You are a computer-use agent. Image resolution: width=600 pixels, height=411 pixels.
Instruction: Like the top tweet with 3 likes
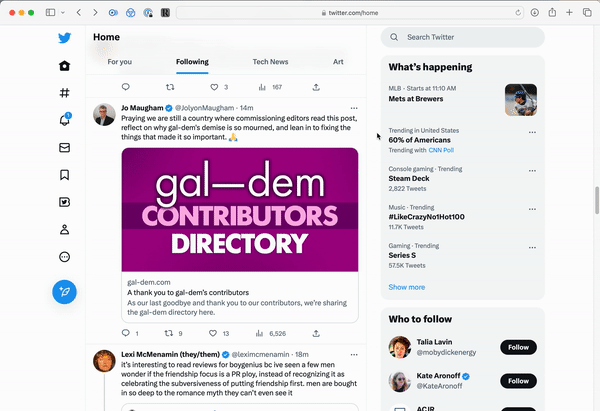214,87
